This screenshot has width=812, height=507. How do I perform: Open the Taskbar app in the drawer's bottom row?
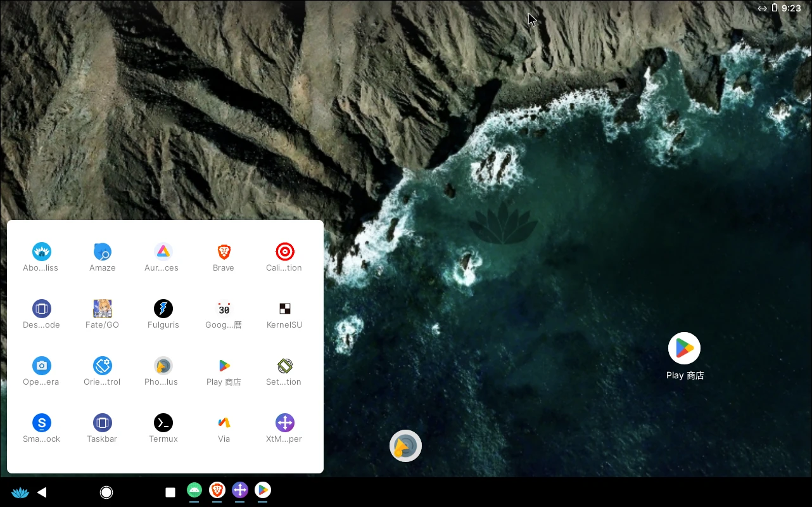[x=102, y=423]
